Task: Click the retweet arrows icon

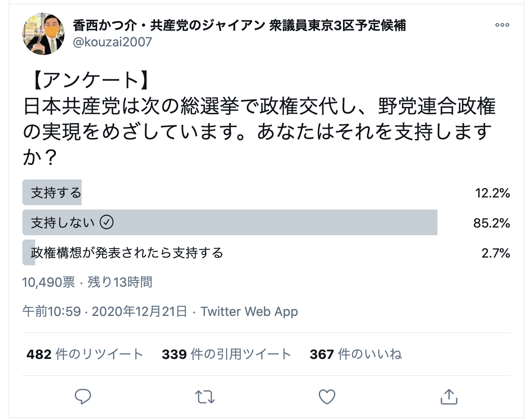Action: tap(205, 397)
